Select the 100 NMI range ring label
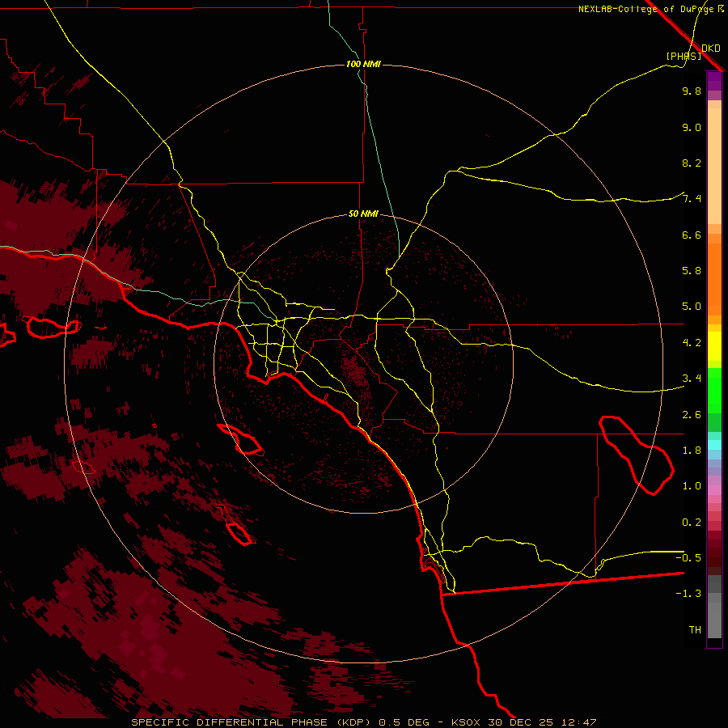 pyautogui.click(x=363, y=64)
